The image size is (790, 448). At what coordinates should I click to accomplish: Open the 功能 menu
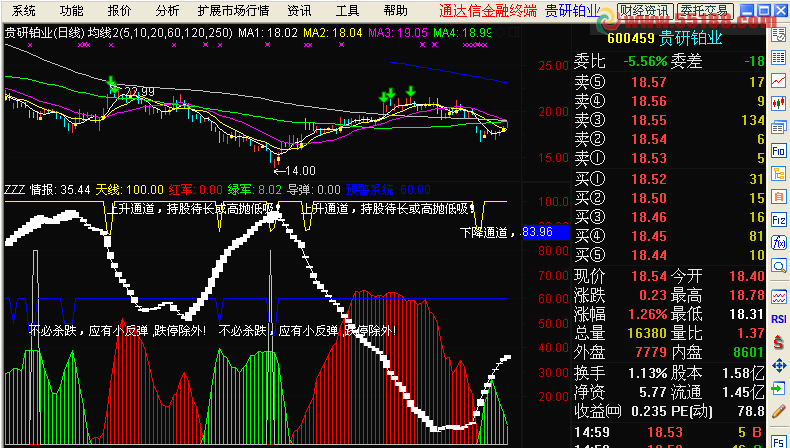72,10
